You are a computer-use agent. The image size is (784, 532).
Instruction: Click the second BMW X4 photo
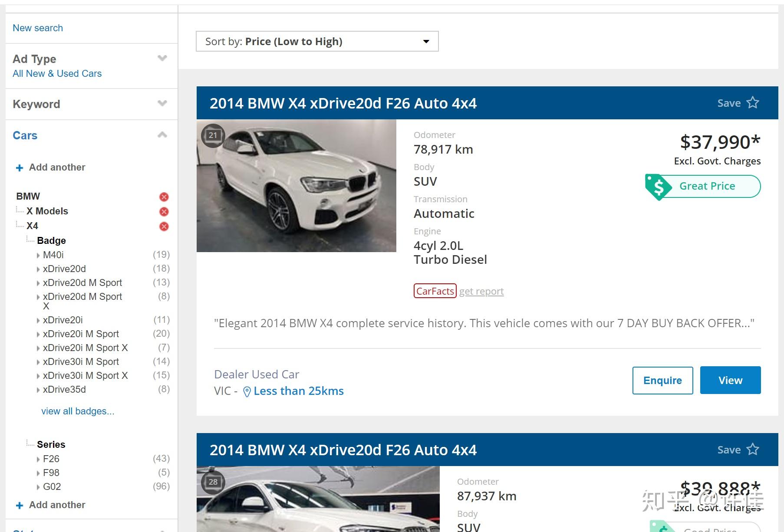click(x=318, y=499)
